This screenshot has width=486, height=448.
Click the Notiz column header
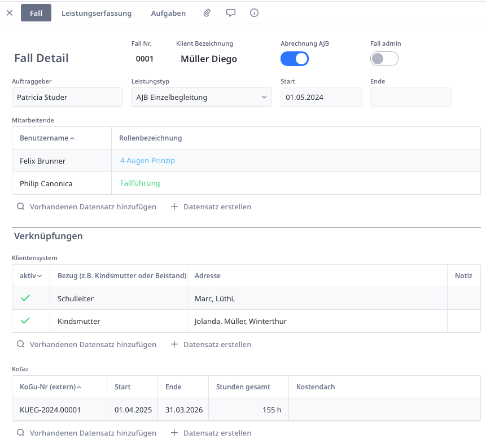click(x=463, y=276)
